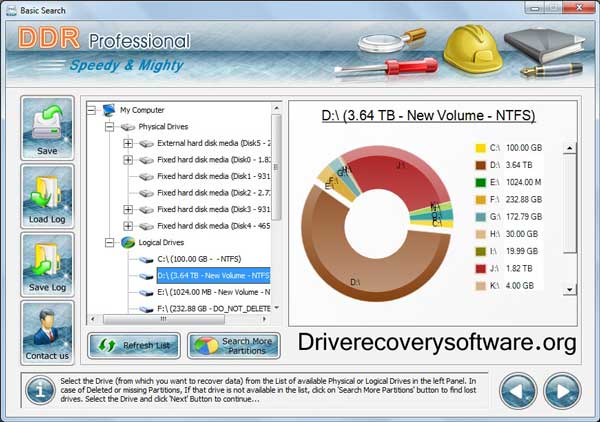Click the legend's down scroll arrow
The image size is (600, 422).
point(570,290)
